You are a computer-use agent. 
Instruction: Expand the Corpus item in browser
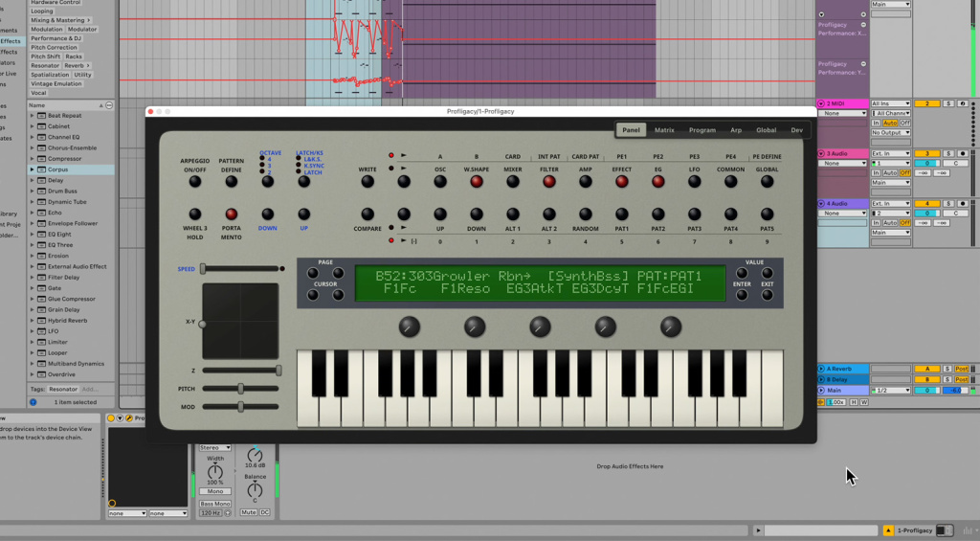click(x=32, y=169)
